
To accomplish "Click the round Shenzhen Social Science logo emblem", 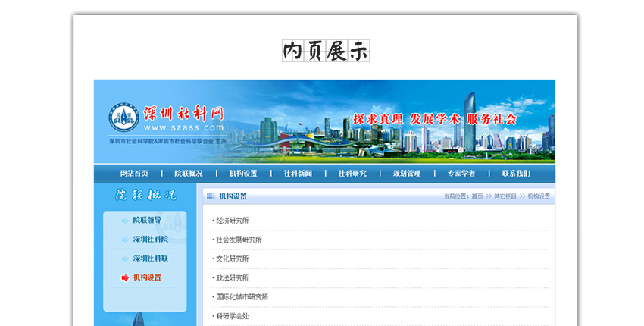I will click(123, 118).
